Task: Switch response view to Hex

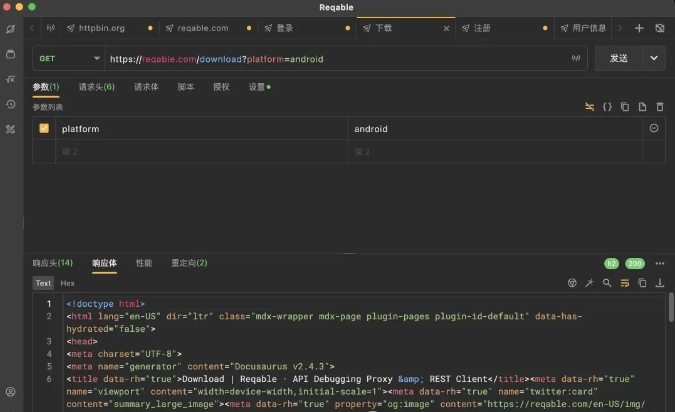Action: pos(67,283)
